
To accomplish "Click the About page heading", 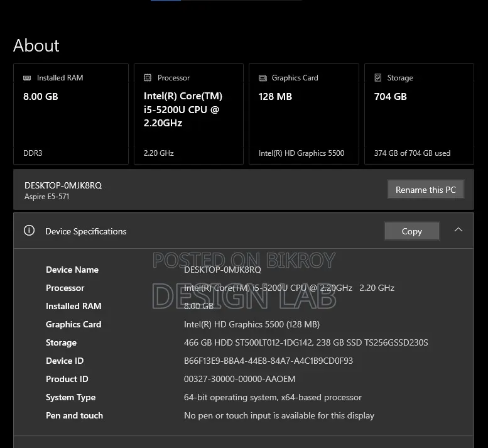I will coord(36,45).
